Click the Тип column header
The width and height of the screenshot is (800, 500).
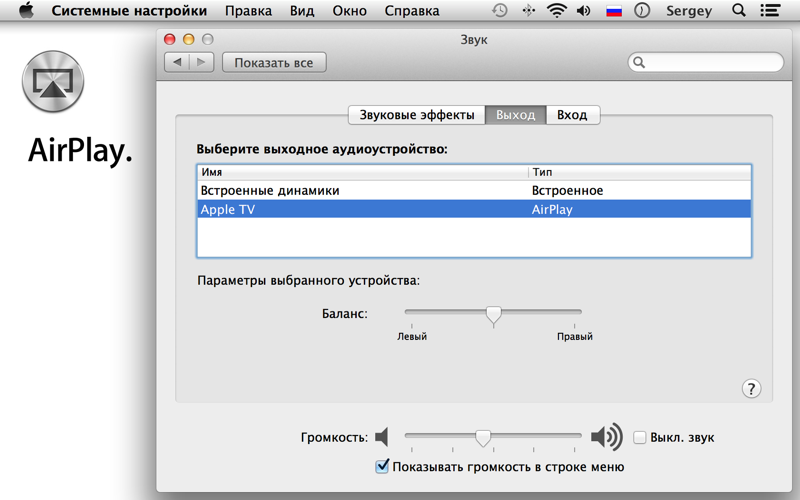[640, 172]
